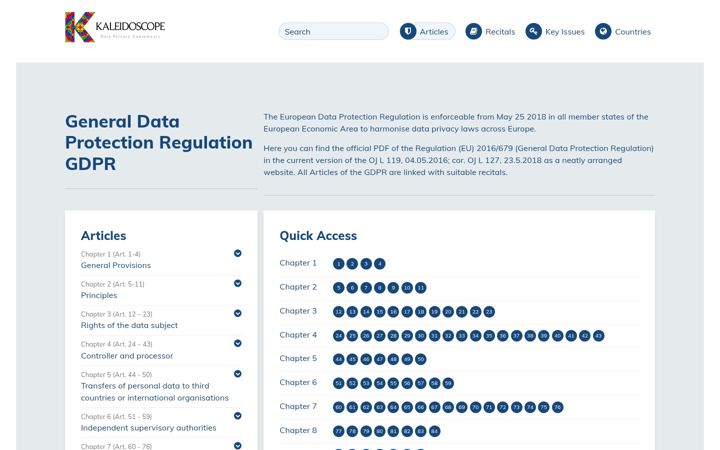Focus the Search input field
The height and width of the screenshot is (450, 720).
click(333, 31)
